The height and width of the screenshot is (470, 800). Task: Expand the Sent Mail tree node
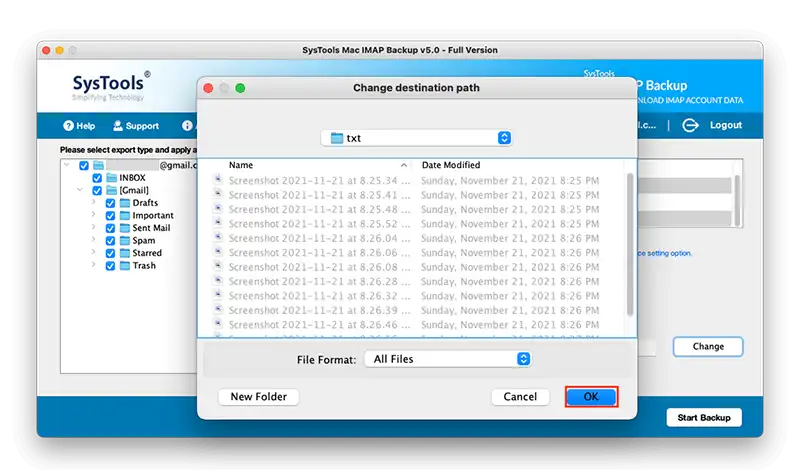pyautogui.click(x=93, y=227)
